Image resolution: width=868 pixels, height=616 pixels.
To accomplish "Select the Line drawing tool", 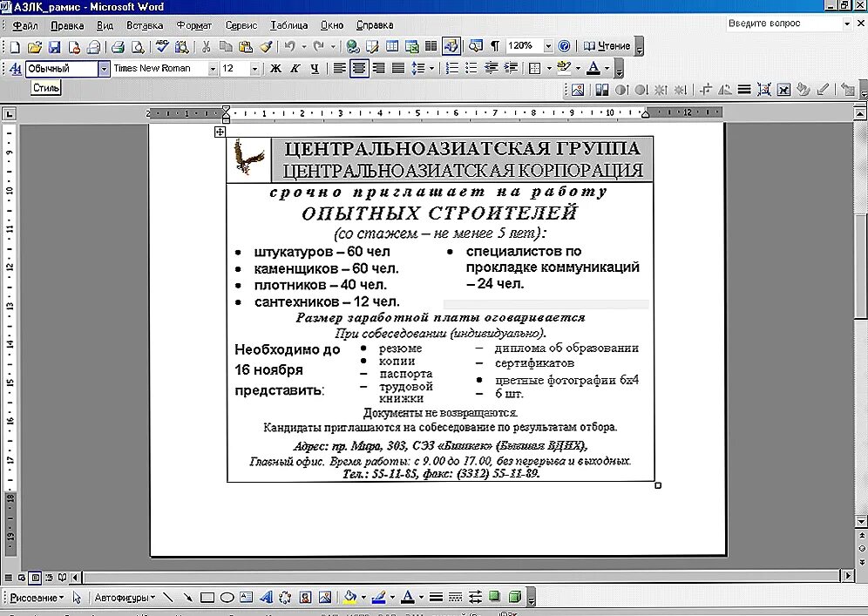I will click(168, 598).
